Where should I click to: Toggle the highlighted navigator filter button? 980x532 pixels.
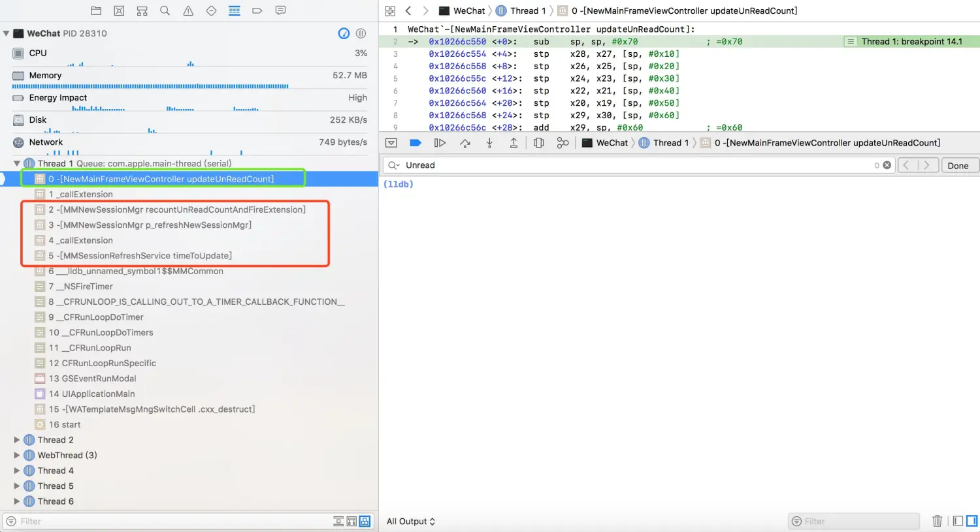tap(365, 521)
